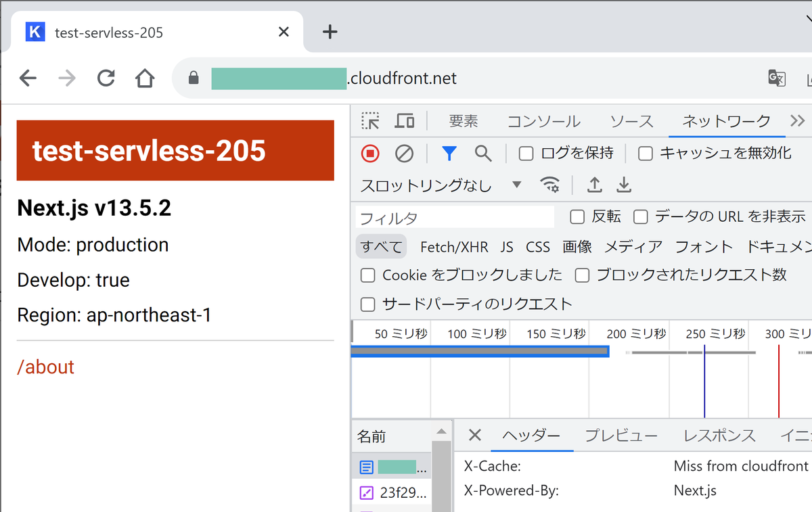Filter requests by メディア
The image size is (812, 512).
click(633, 247)
